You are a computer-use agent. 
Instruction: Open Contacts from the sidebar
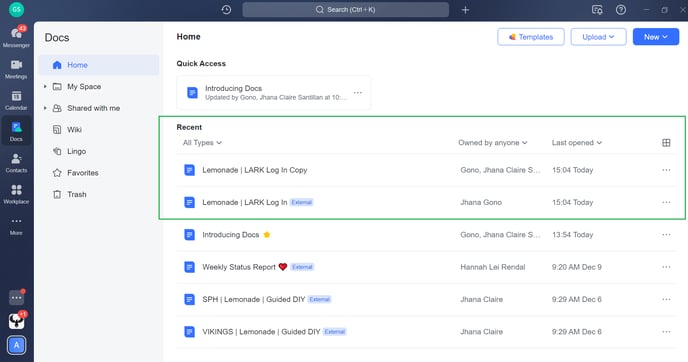click(x=16, y=163)
